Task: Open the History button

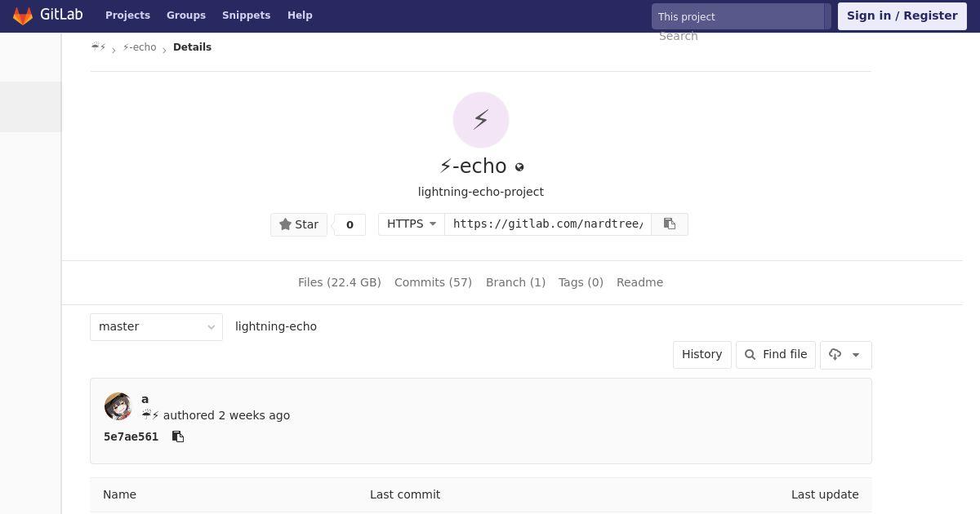Action: pos(702,354)
